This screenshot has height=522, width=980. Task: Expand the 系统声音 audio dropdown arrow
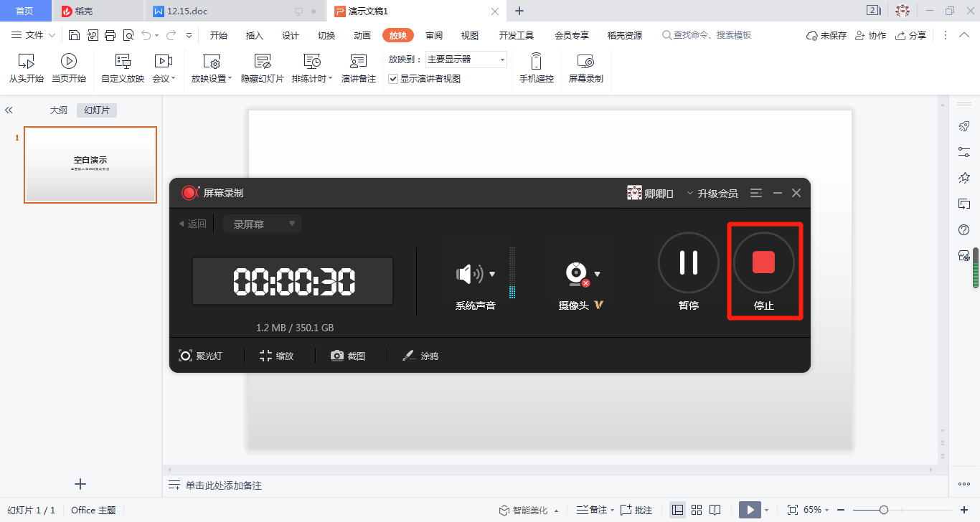click(492, 274)
